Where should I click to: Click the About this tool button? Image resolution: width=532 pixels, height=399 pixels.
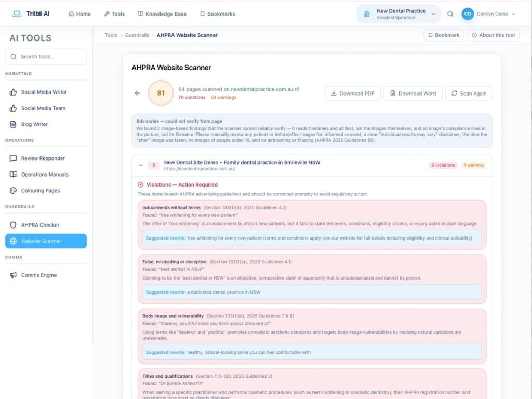(494, 35)
